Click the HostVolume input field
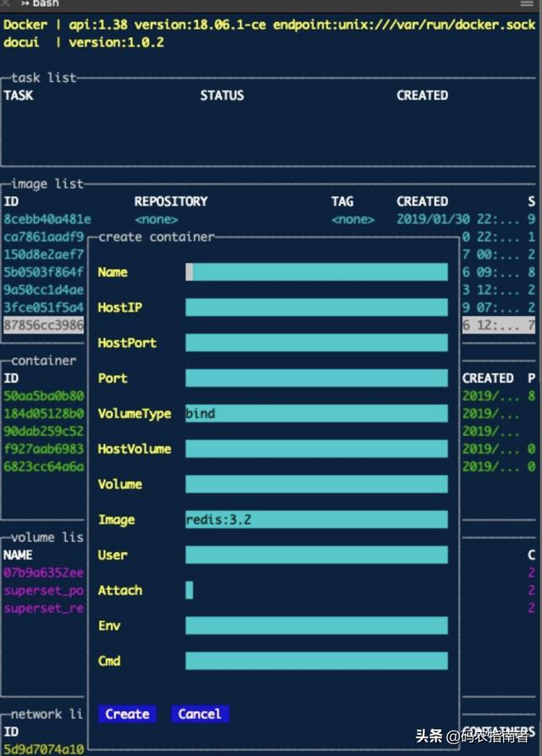Image resolution: width=542 pixels, height=756 pixels. coord(317,449)
